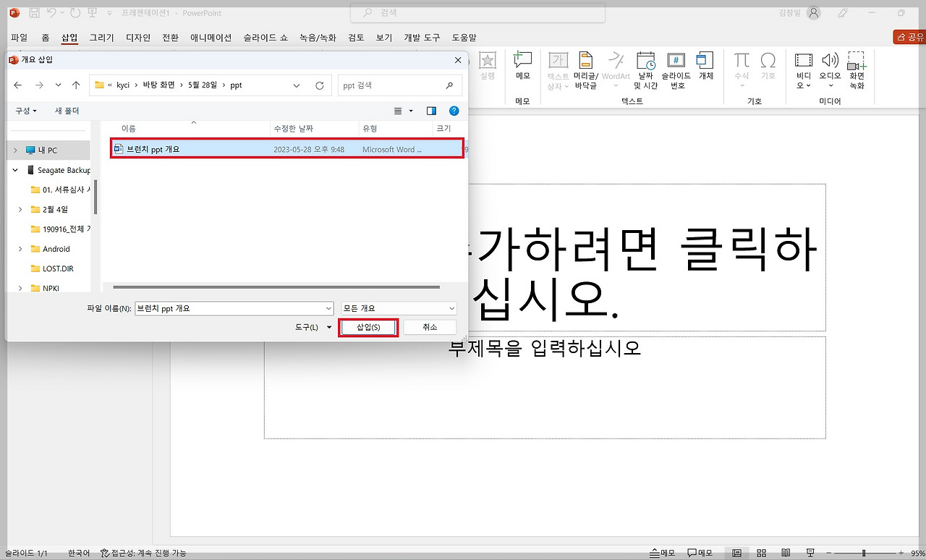The width and height of the screenshot is (926, 560).
Task: Click the 파일 이름 input field
Action: point(234,308)
